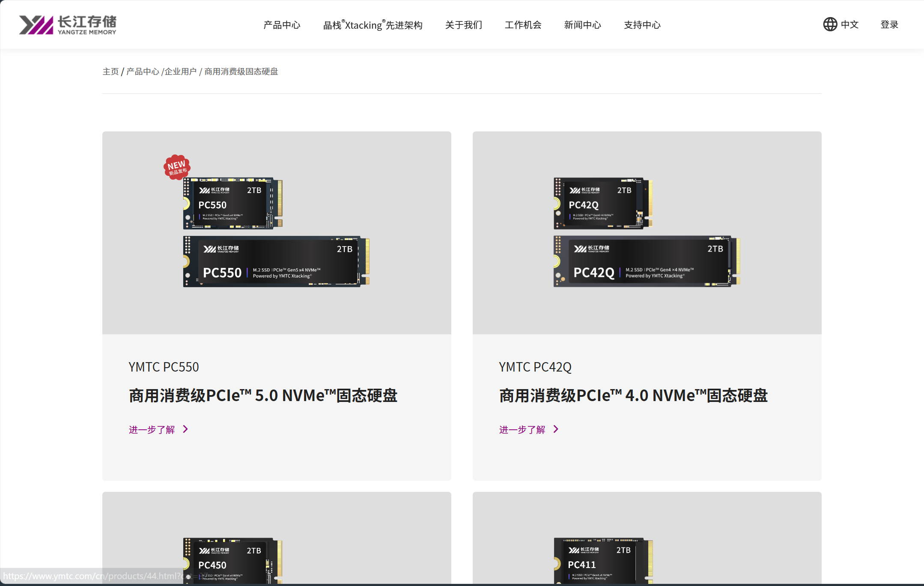The width and height of the screenshot is (924, 586).
Task: Click 进一步了解 under YMTC PC550
Action: (x=152, y=429)
